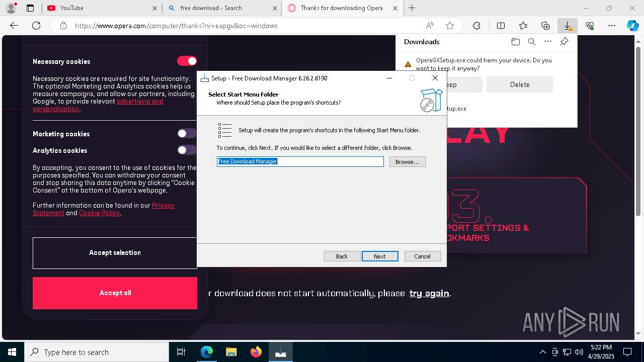Click Free Download Manager setup taskbar icon

click(280, 352)
